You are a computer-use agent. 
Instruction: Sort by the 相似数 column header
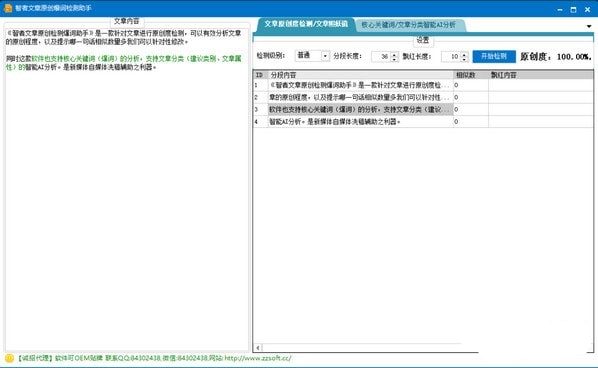(471, 75)
